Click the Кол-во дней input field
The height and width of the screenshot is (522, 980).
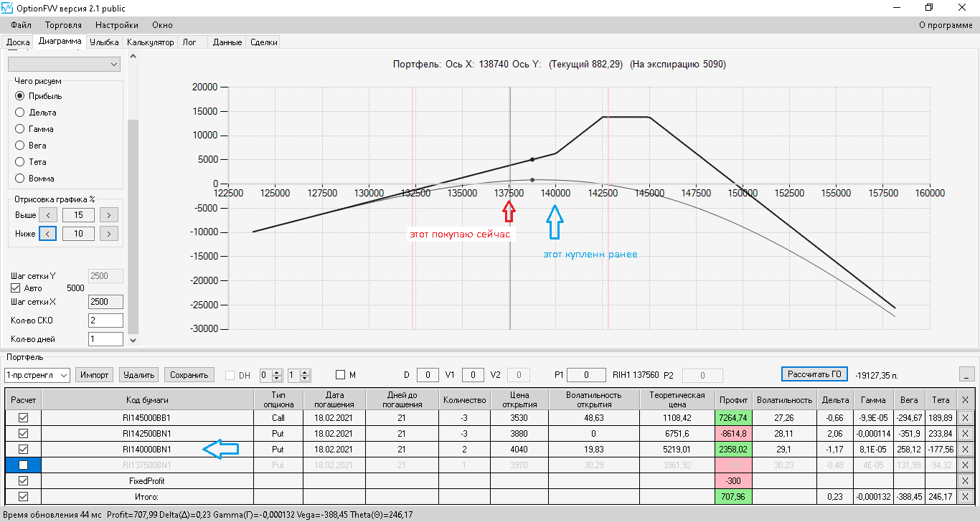tap(105, 339)
